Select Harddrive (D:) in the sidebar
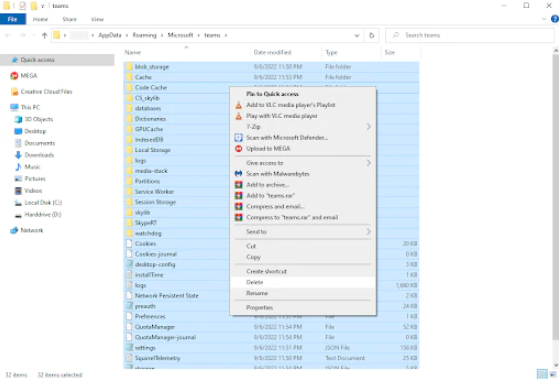This screenshot has height=379, width=559. (x=43, y=215)
